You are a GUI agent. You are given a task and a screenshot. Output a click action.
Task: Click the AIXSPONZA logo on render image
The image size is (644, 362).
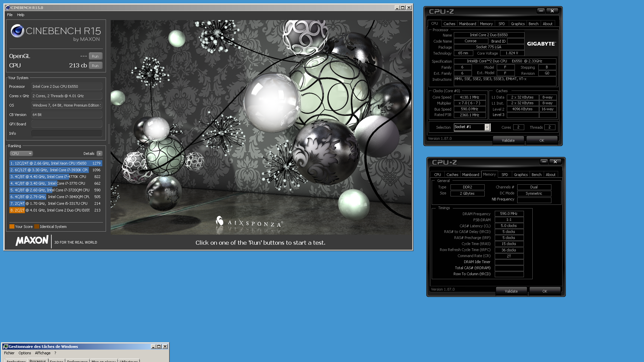click(x=249, y=222)
